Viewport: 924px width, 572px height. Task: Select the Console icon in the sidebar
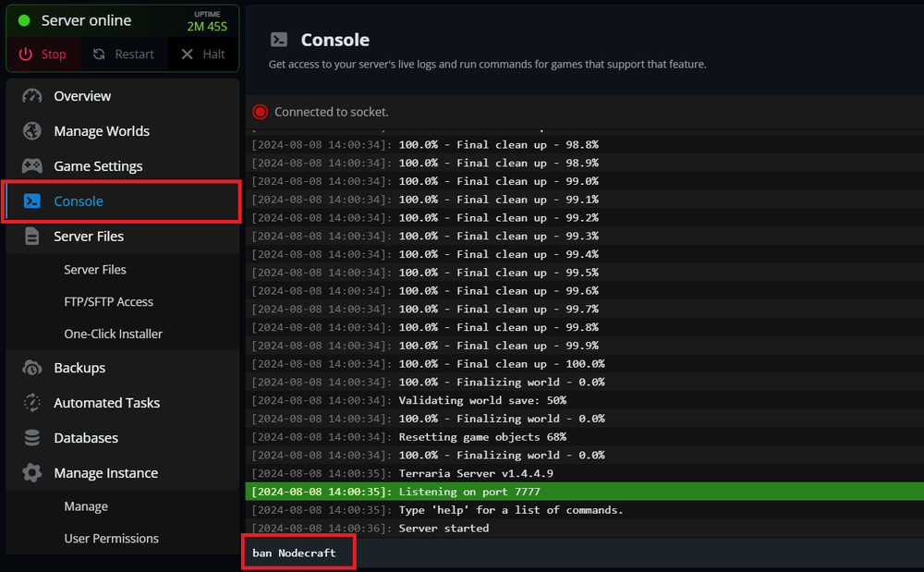(31, 201)
